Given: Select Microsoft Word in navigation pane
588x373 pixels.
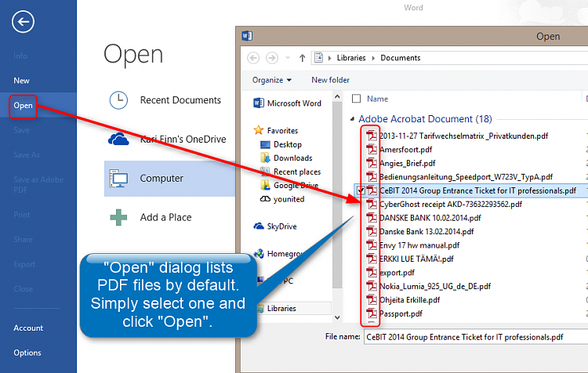Looking at the screenshot, I should 287,103.
